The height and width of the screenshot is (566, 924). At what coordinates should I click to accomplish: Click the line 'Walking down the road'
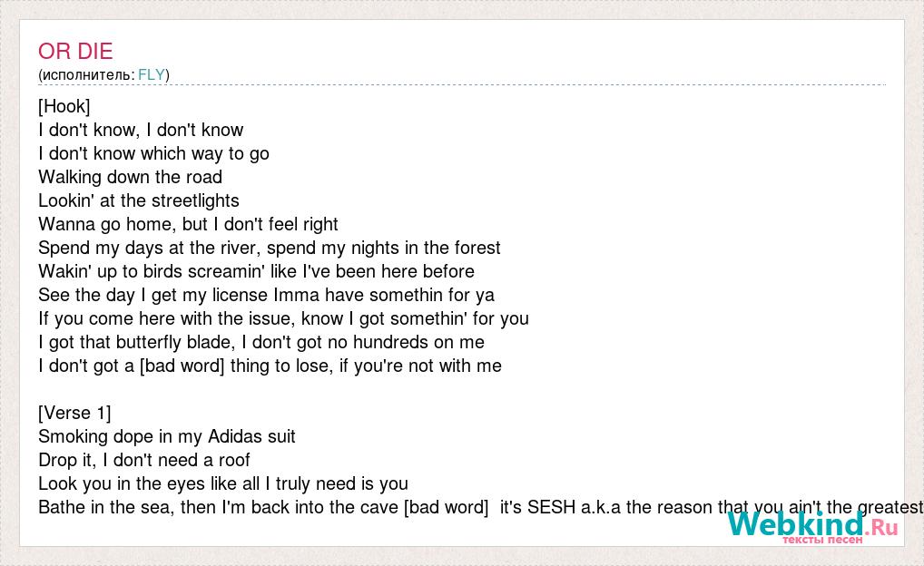(x=130, y=177)
